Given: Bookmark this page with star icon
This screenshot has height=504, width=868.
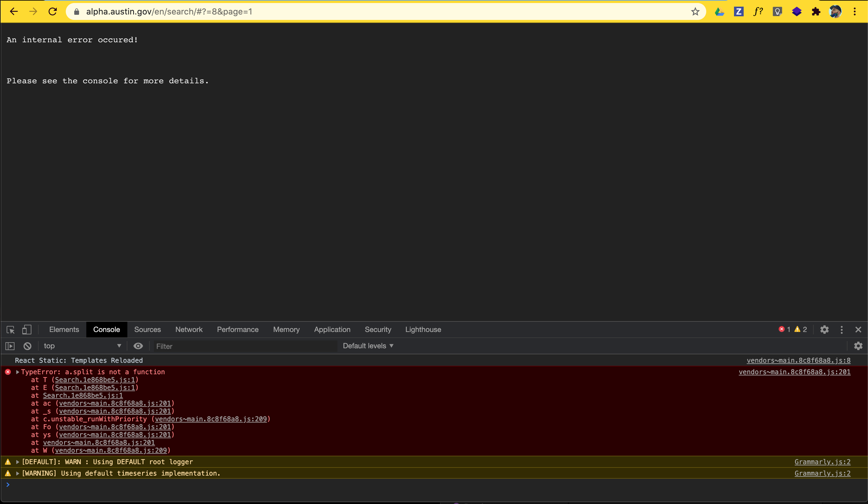Looking at the screenshot, I should pos(695,12).
